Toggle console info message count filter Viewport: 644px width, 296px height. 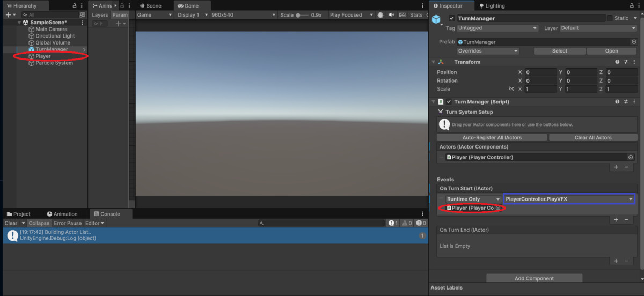click(393, 223)
